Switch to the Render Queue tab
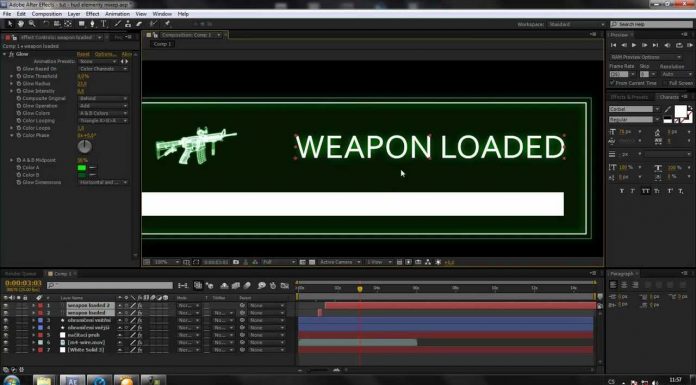 point(21,274)
